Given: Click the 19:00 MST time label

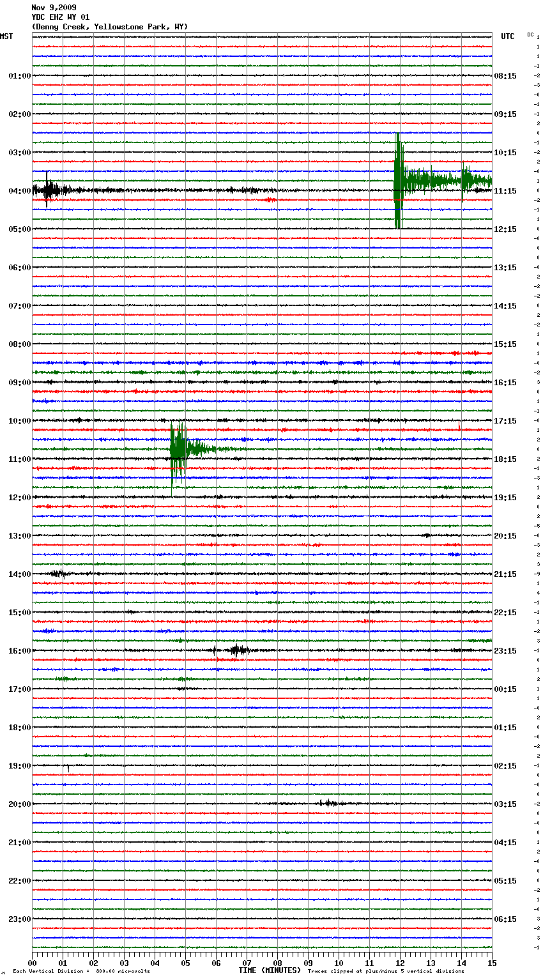Looking at the screenshot, I should (x=20, y=766).
